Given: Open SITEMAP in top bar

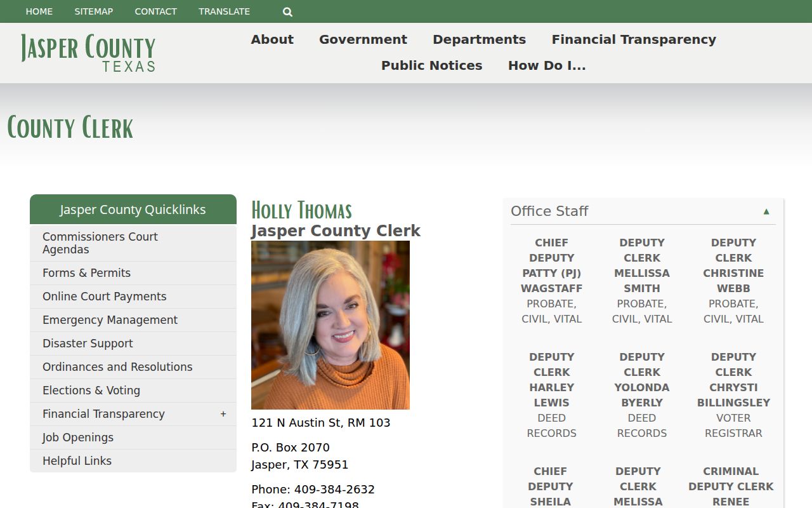Looking at the screenshot, I should (94, 11).
